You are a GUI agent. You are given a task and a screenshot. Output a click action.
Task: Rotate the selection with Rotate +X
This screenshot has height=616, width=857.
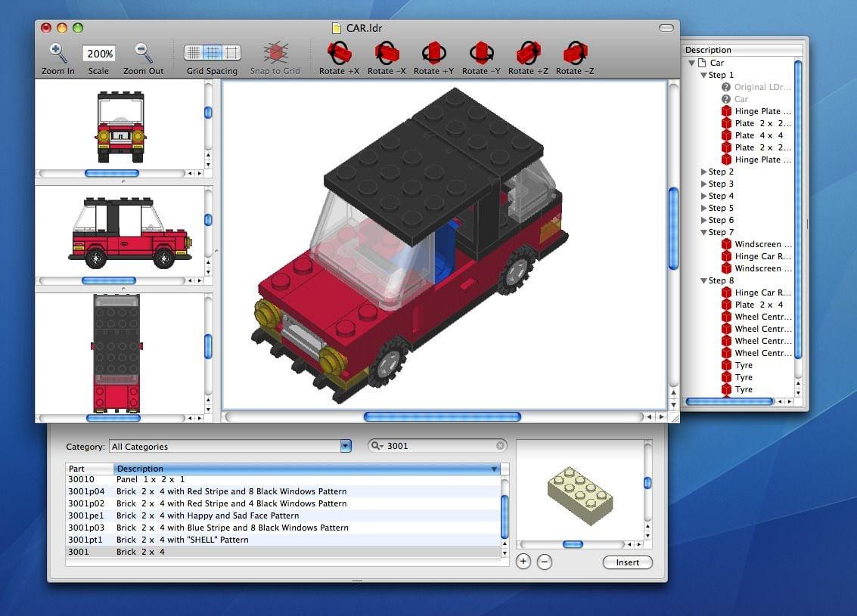[339, 53]
